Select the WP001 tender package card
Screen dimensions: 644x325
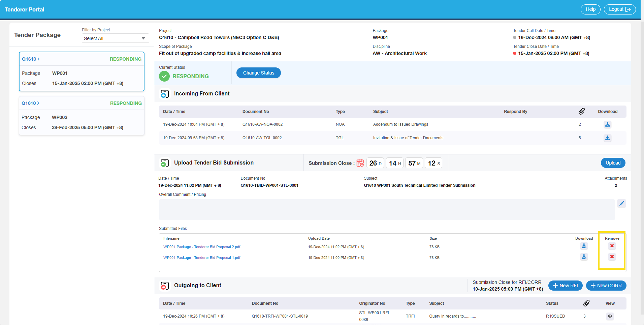coord(82,71)
